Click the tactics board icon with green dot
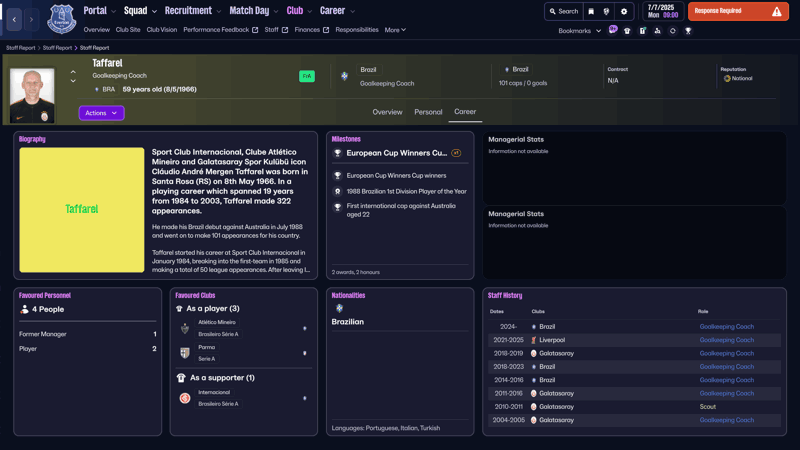The image size is (800, 450). point(642,31)
